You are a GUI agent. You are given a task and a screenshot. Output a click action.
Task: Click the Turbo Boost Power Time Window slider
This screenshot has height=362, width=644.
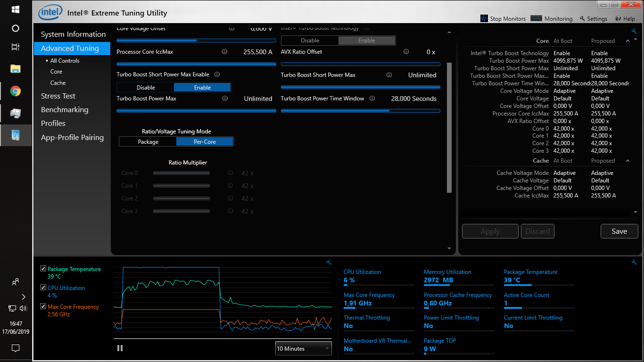point(360,111)
